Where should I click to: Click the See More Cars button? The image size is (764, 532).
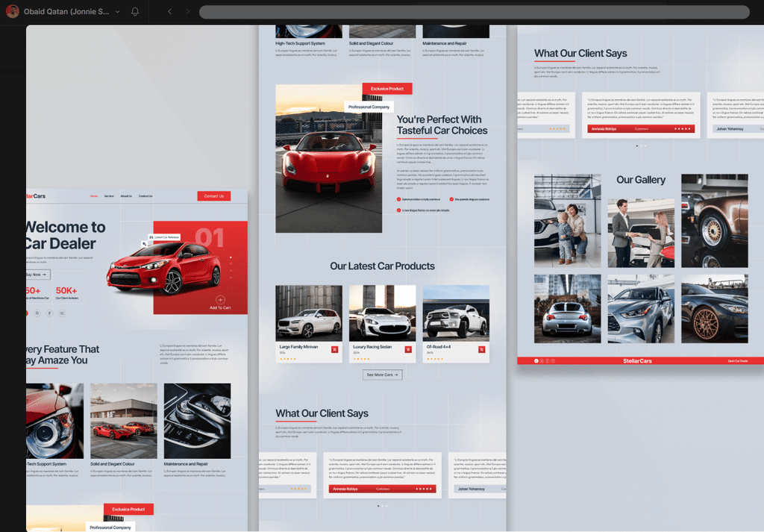(x=383, y=375)
